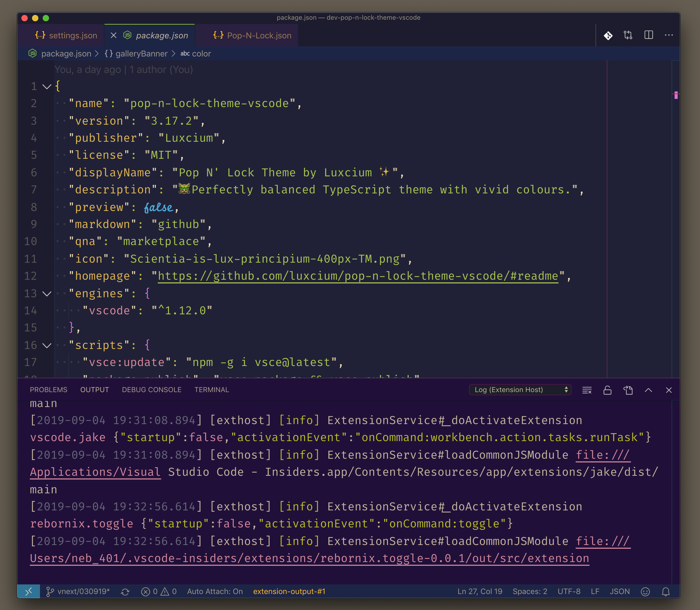Open the TERMINAL panel tab
Screen dimensions: 700x610
212,390
